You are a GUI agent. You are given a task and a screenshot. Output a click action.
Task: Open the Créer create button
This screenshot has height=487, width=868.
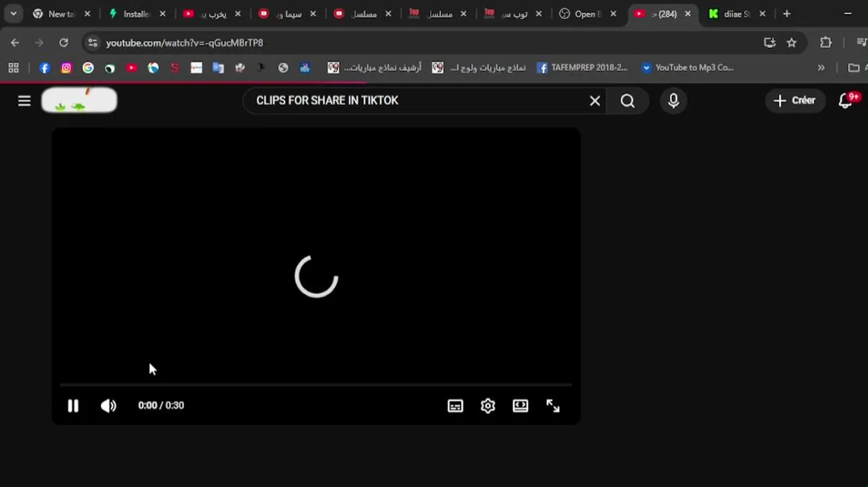795,101
